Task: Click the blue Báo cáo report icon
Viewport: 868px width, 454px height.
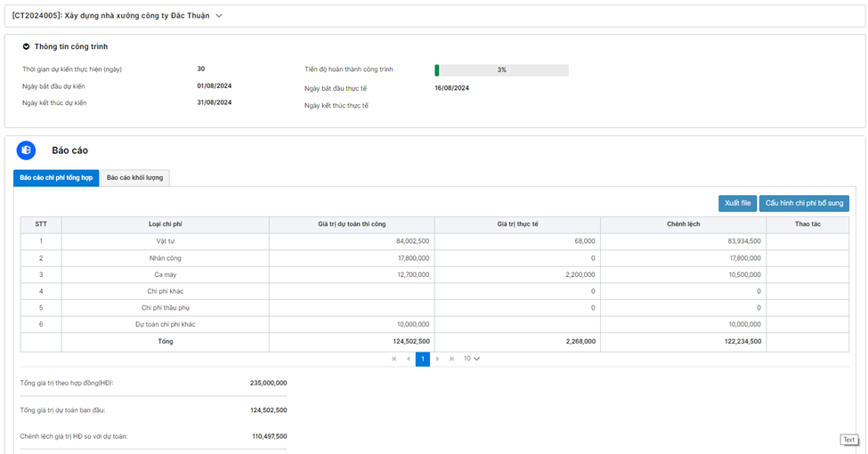Action: tap(26, 150)
